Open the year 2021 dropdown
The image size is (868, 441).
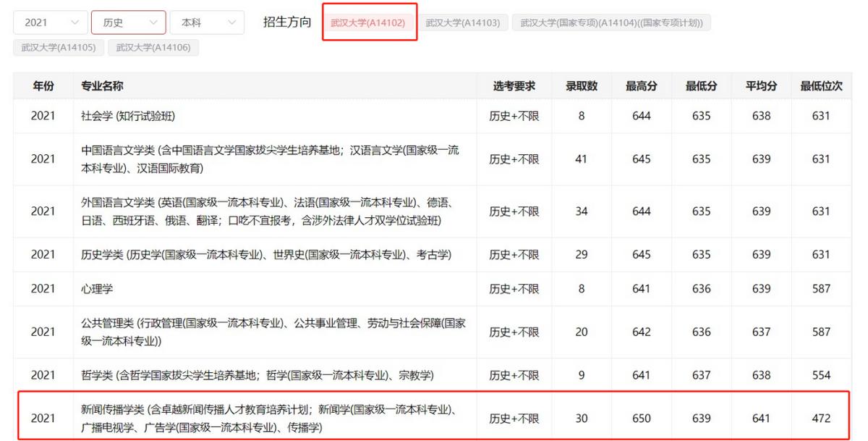click(49, 22)
